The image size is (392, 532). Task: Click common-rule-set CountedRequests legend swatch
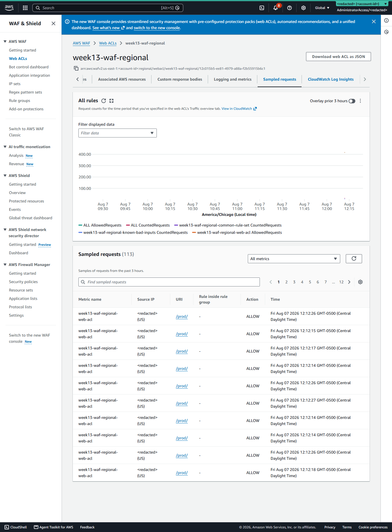[176, 225]
